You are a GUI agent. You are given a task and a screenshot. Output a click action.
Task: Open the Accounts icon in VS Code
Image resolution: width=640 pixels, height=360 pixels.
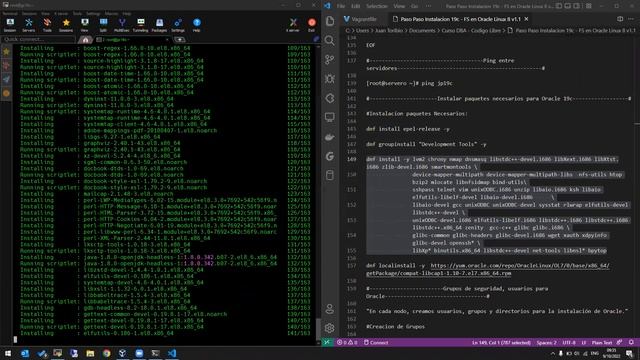click(330, 309)
